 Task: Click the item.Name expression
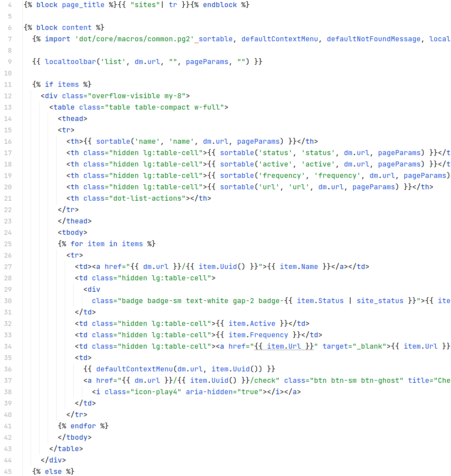(299, 267)
